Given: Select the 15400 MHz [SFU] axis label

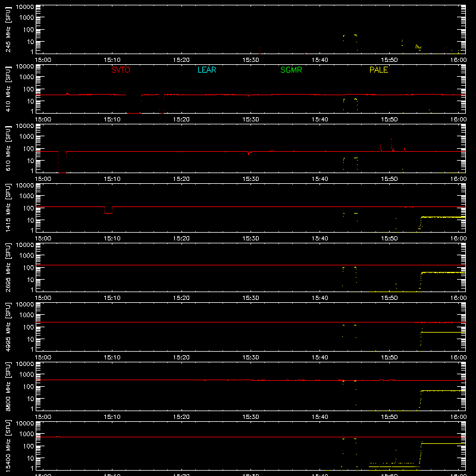Looking at the screenshot, I should tap(8, 446).
